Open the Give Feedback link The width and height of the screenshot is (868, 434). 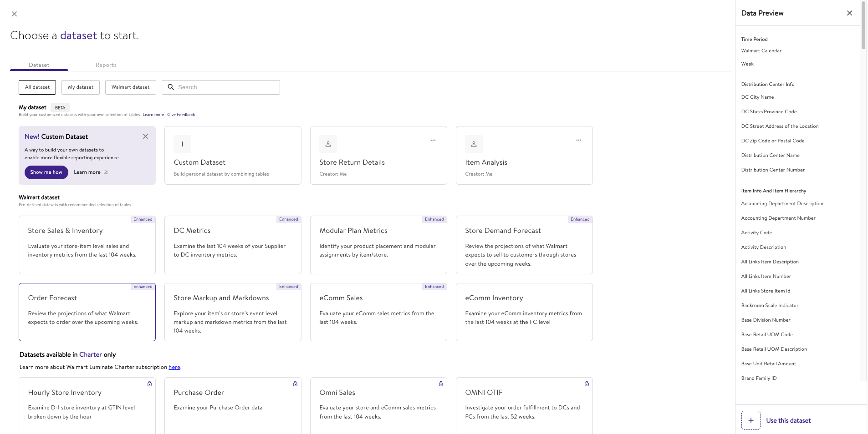tap(181, 115)
